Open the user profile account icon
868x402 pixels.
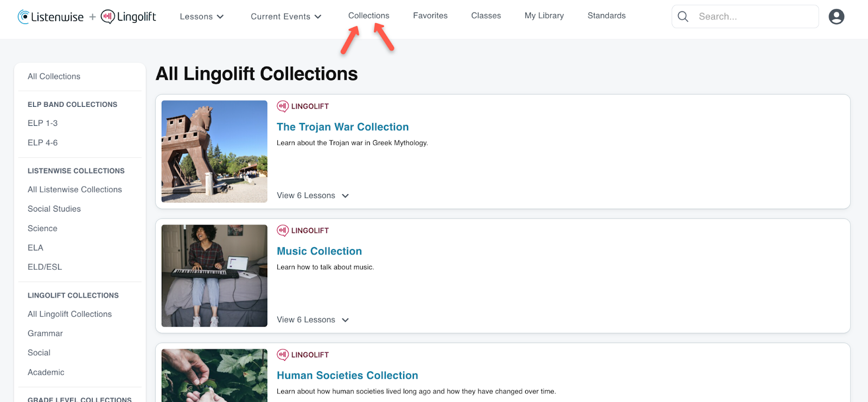836,17
